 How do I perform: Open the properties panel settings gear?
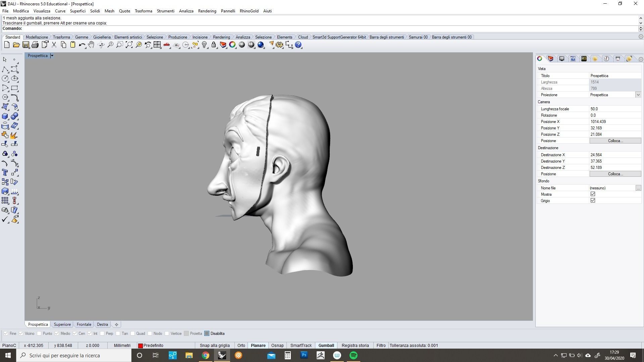point(641,59)
